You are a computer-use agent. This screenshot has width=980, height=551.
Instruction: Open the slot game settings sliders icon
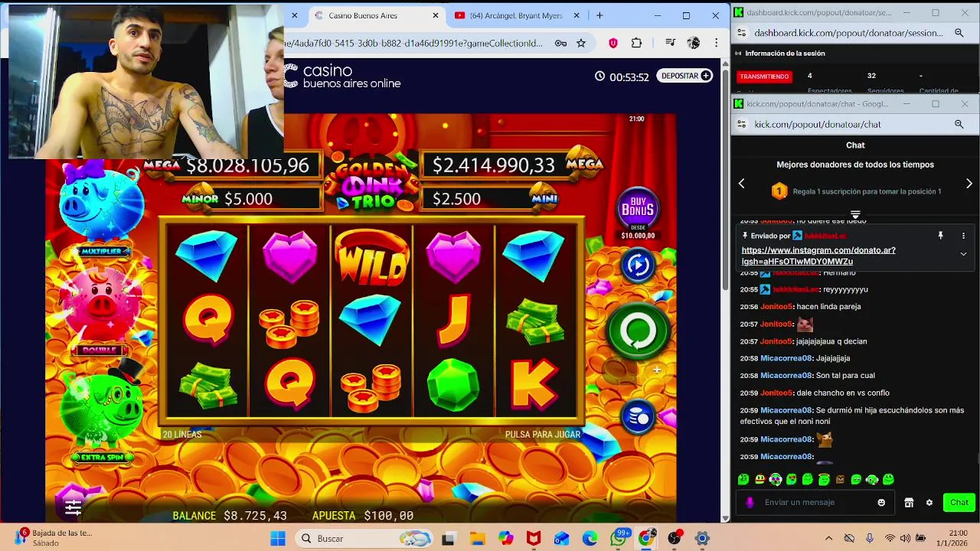click(x=73, y=507)
